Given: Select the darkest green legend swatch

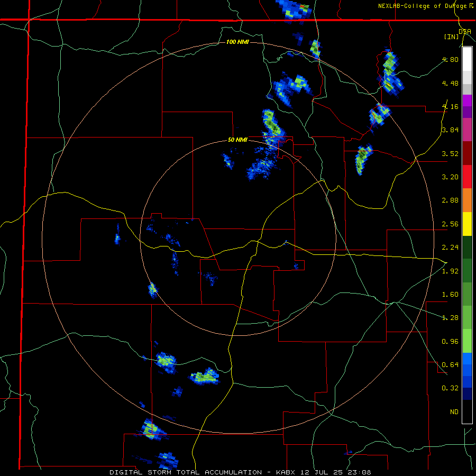Looking at the screenshot, I should click(x=467, y=247).
